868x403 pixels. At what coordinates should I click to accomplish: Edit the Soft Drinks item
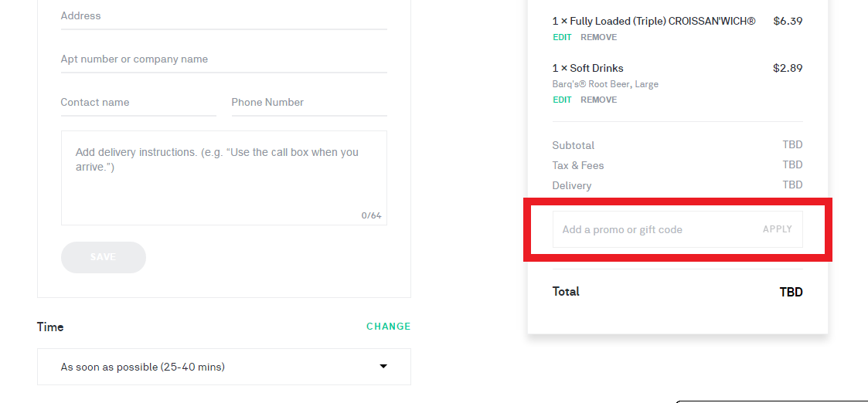tap(562, 100)
